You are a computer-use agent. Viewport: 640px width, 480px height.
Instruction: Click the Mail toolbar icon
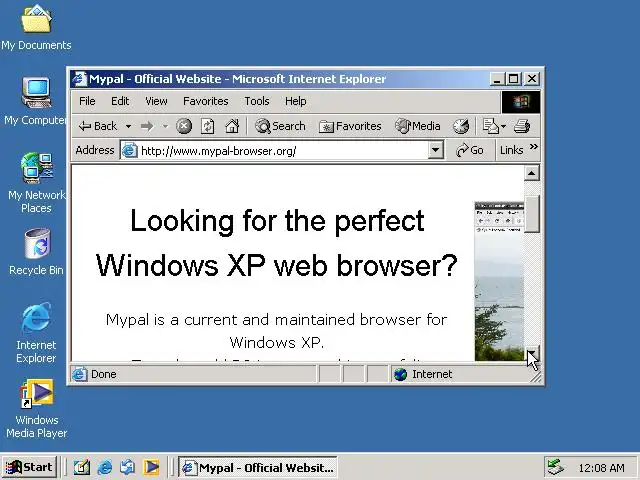click(490, 126)
